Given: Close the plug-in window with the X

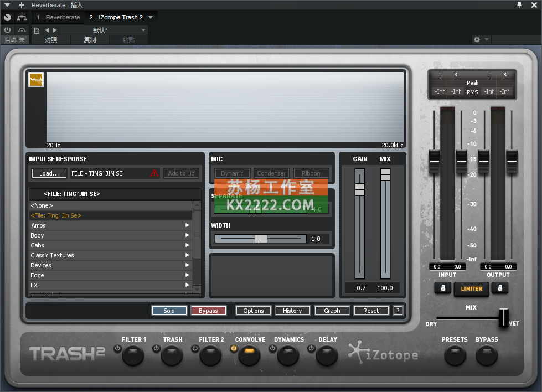Looking at the screenshot, I should point(534,5).
